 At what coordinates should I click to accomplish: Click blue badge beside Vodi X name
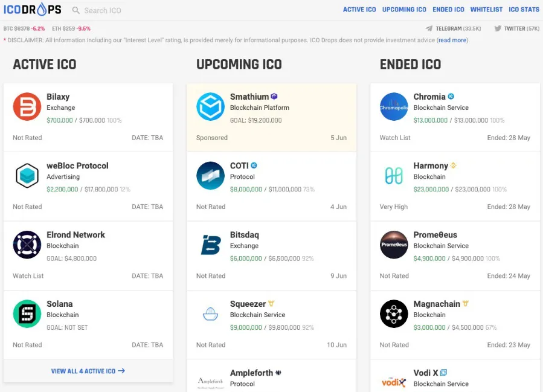[443, 373]
